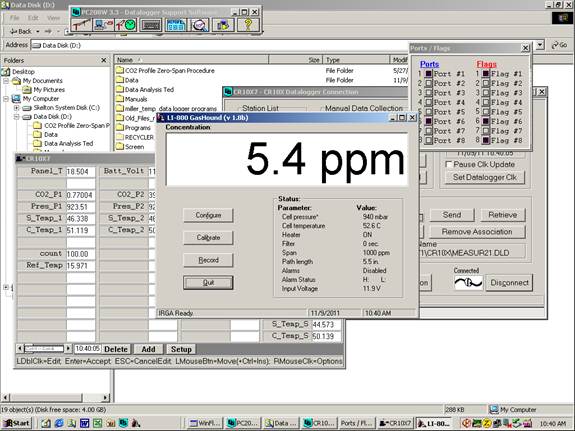Switch to Station List tab
The width and height of the screenshot is (575, 431).
click(260, 108)
